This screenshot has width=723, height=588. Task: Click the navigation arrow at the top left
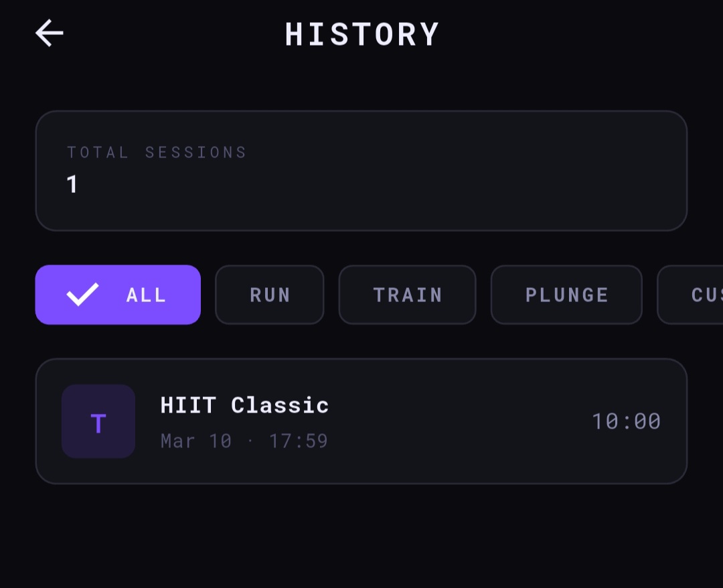point(48,33)
